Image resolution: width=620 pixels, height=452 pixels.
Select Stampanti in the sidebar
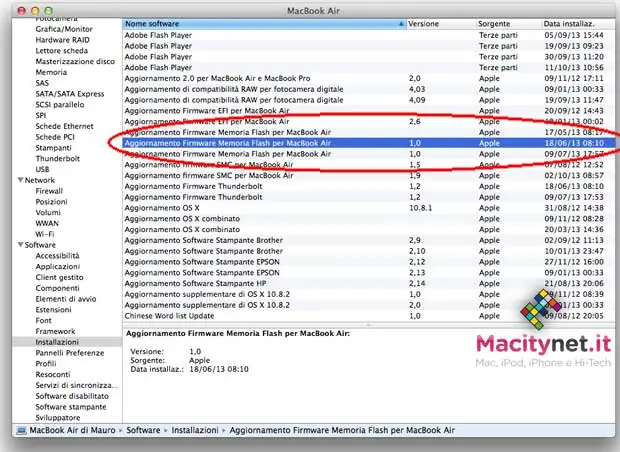53,148
